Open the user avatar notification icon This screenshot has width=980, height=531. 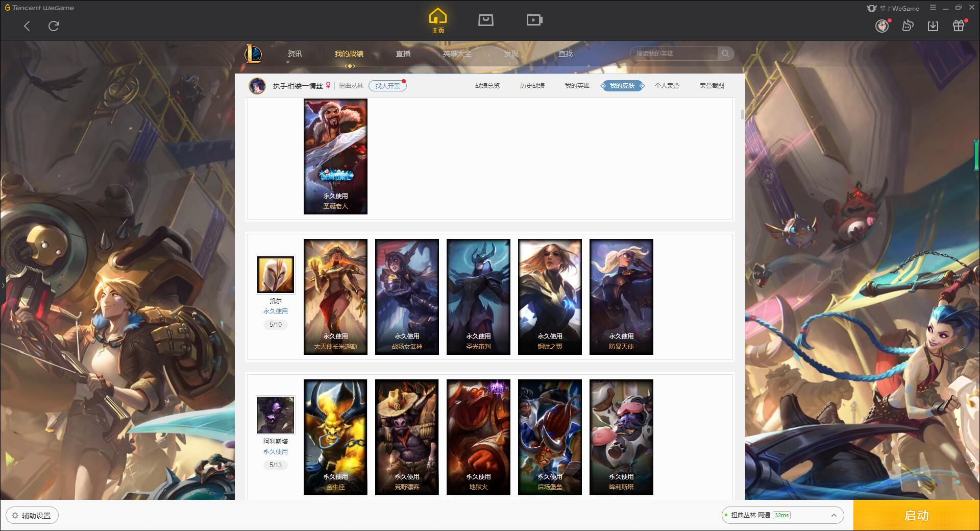pyautogui.click(x=882, y=26)
